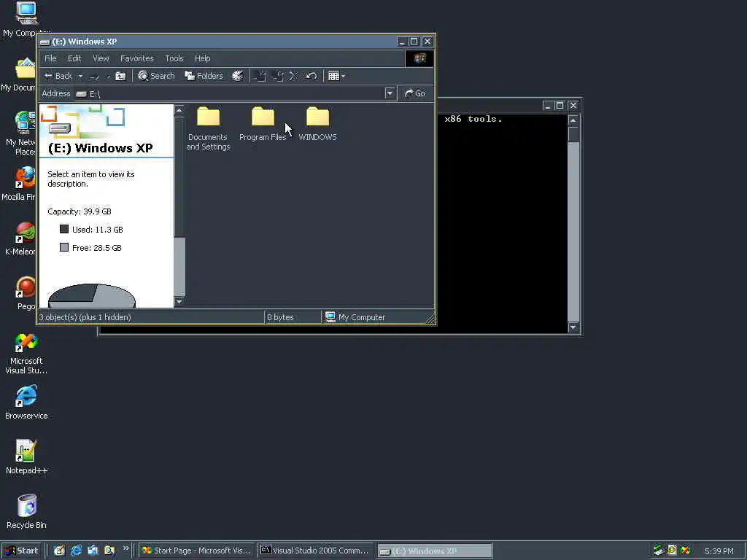Click the command window scroll up arrow

(x=573, y=120)
